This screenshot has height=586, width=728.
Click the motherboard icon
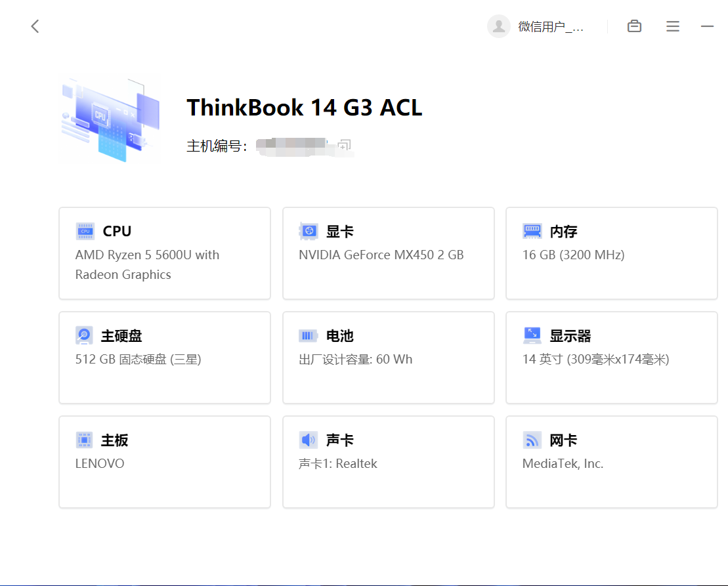pos(84,440)
